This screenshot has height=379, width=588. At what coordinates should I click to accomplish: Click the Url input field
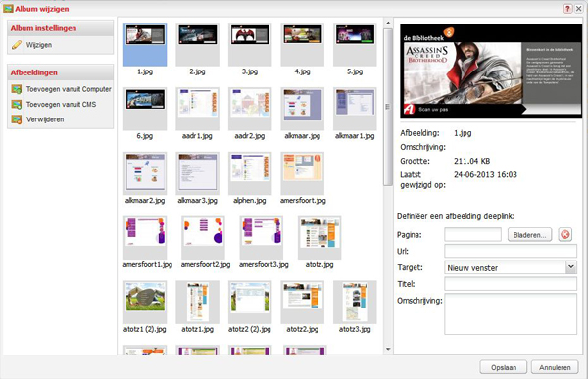(511, 251)
